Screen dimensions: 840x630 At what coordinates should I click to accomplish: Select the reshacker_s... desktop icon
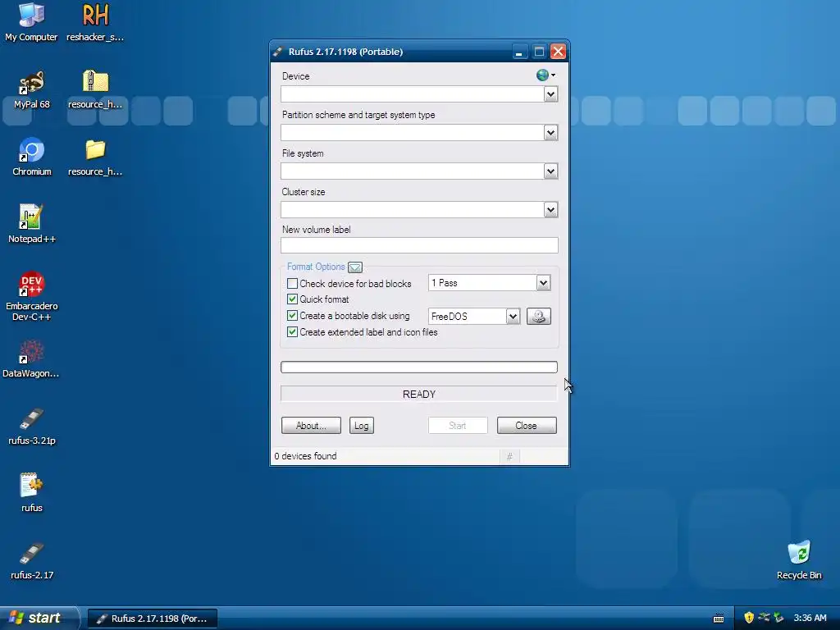[x=95, y=22]
